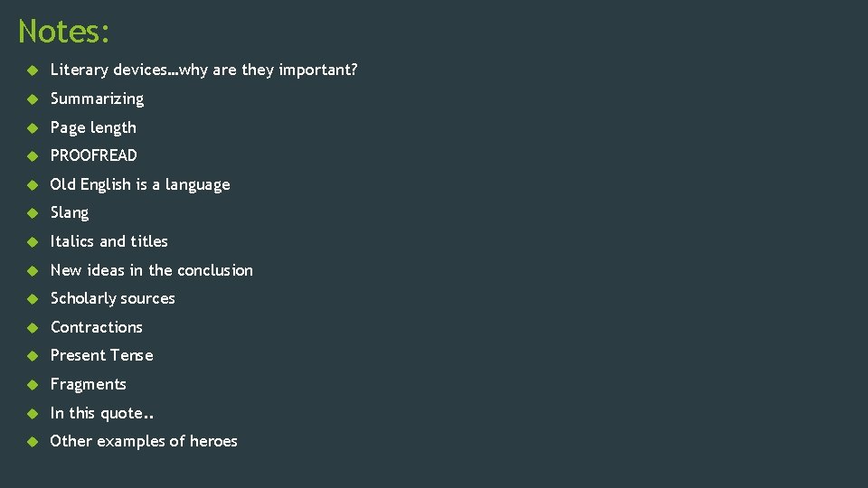Click the "Present Tense" text line
Image resolution: width=868 pixels, height=488 pixels.
click(x=102, y=355)
